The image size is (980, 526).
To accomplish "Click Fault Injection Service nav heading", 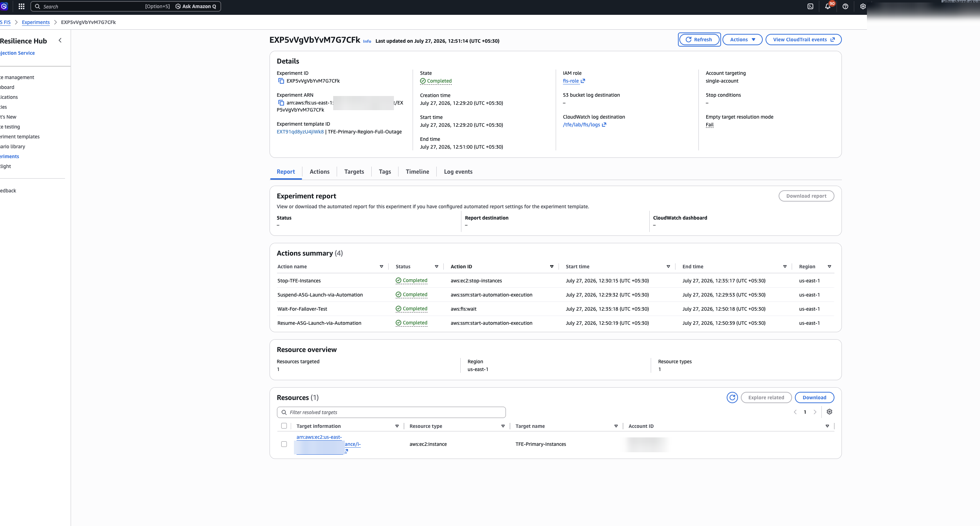I will coord(17,53).
